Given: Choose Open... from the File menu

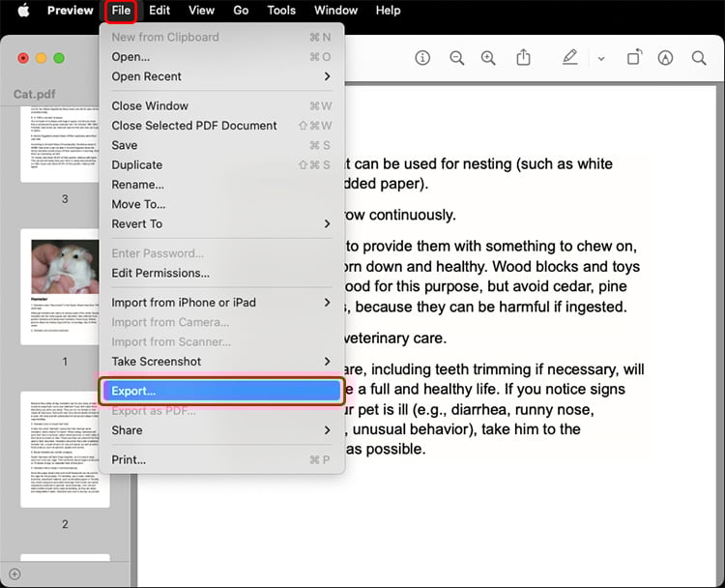Looking at the screenshot, I should click(x=222, y=57).
